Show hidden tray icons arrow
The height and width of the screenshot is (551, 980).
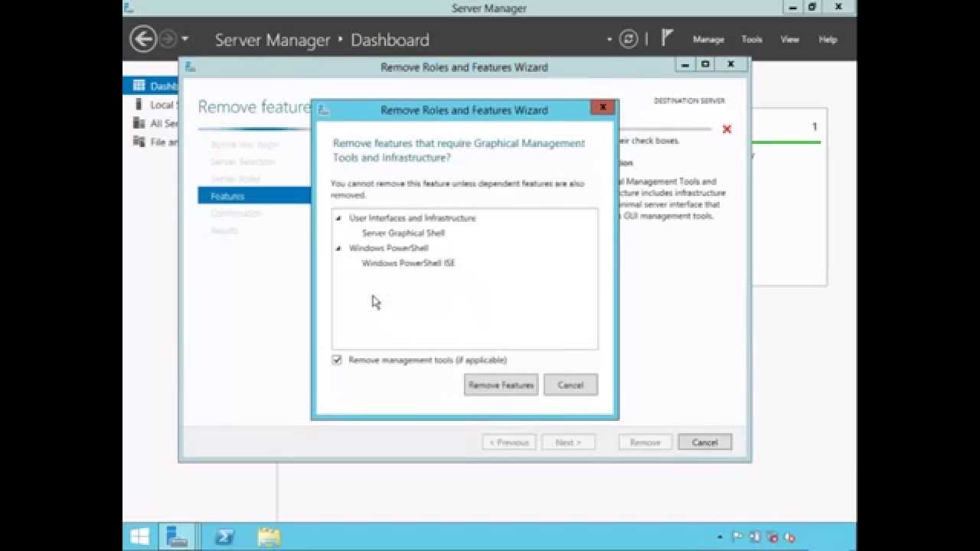pyautogui.click(x=719, y=537)
